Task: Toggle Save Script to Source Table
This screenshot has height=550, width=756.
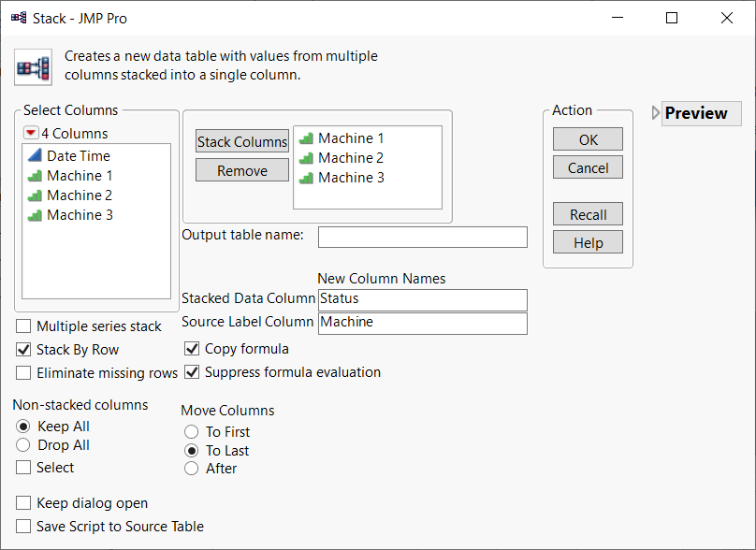Action: coord(23,527)
